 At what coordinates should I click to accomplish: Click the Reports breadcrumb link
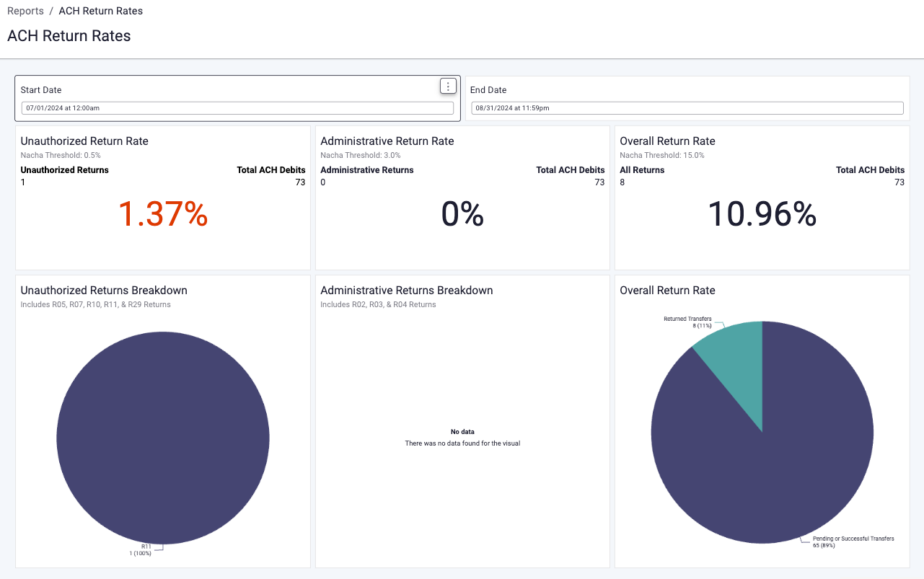(x=25, y=11)
